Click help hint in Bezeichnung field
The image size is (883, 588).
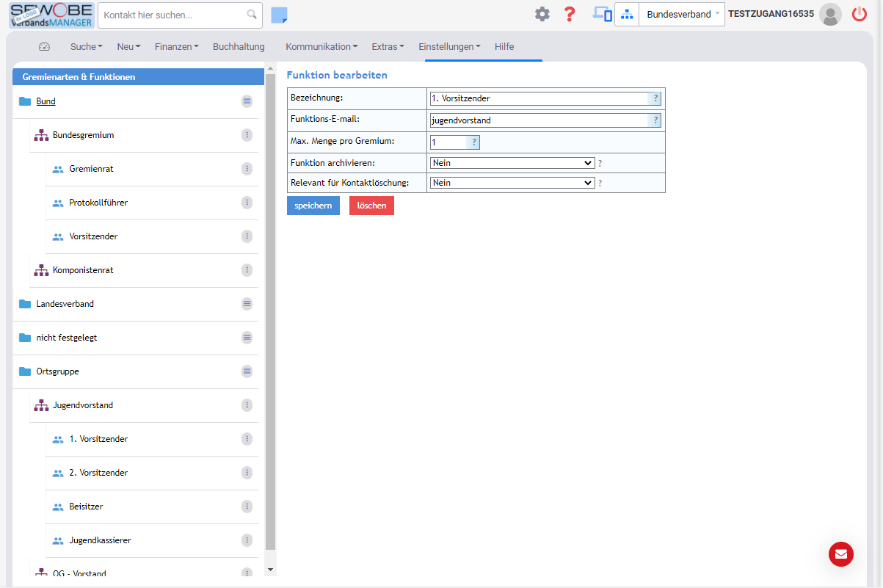click(655, 98)
